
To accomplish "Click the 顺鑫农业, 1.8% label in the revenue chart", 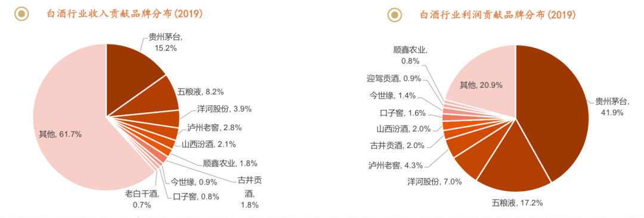I will click(230, 163).
